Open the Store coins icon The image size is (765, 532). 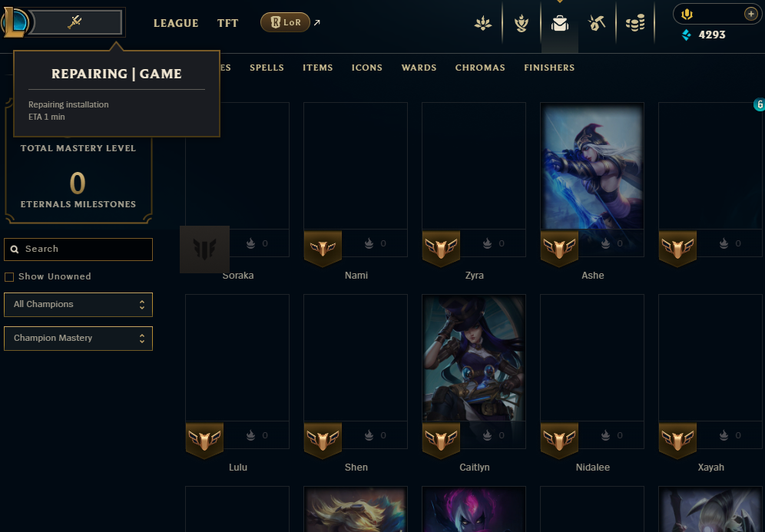tap(635, 23)
